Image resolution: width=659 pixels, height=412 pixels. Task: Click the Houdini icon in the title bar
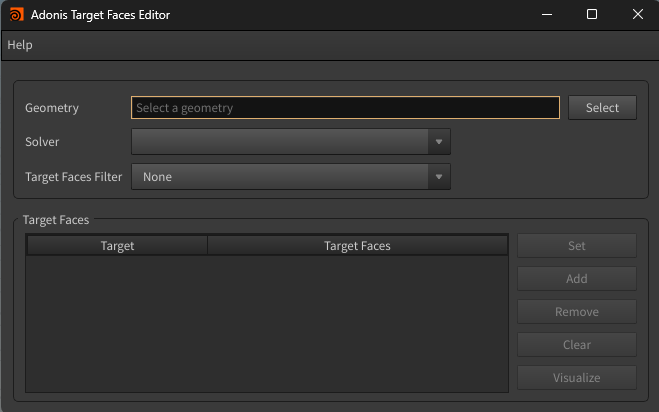[16, 15]
